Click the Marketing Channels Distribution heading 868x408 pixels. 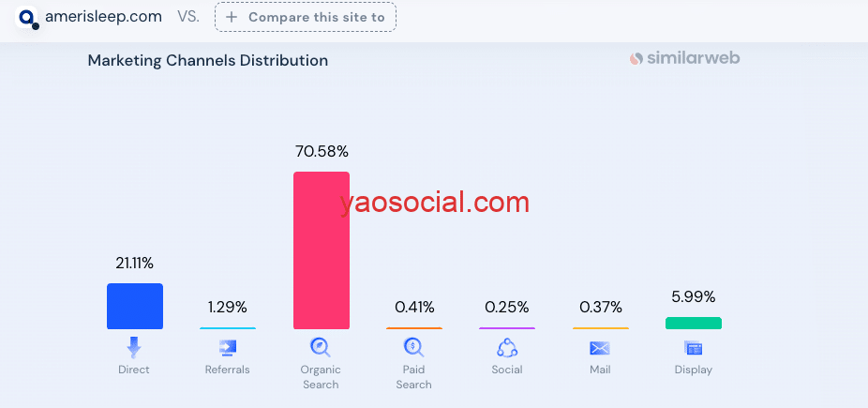[208, 60]
